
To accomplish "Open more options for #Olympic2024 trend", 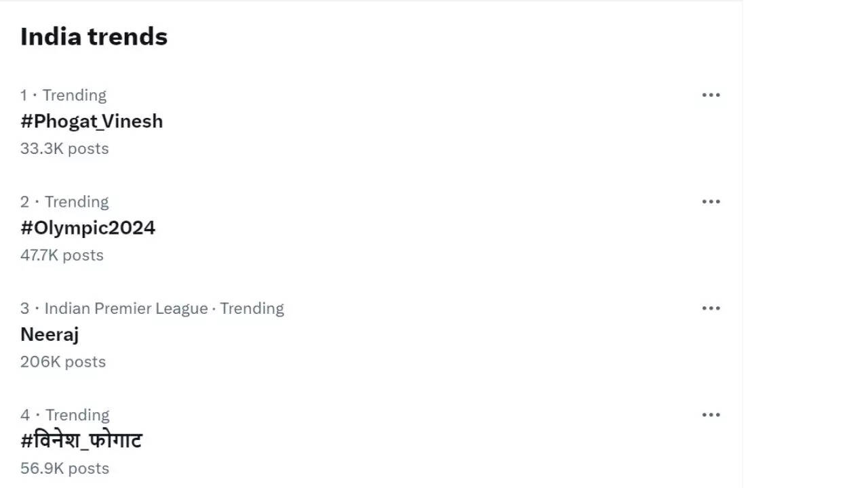I will coord(711,201).
